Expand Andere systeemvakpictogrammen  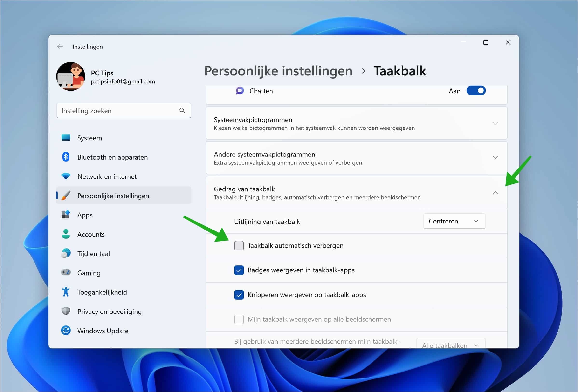point(495,157)
